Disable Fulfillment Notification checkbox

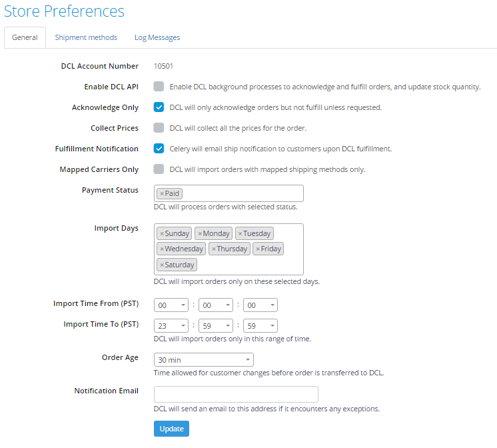click(159, 148)
